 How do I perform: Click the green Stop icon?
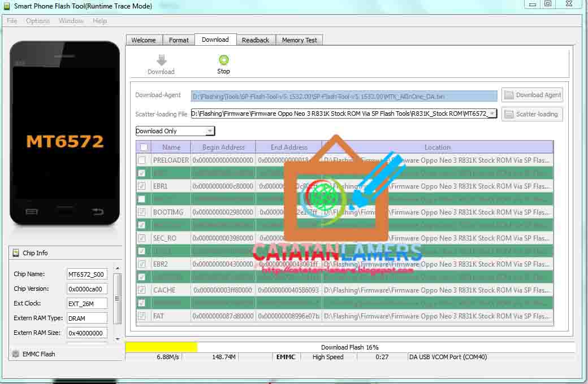[x=223, y=60]
